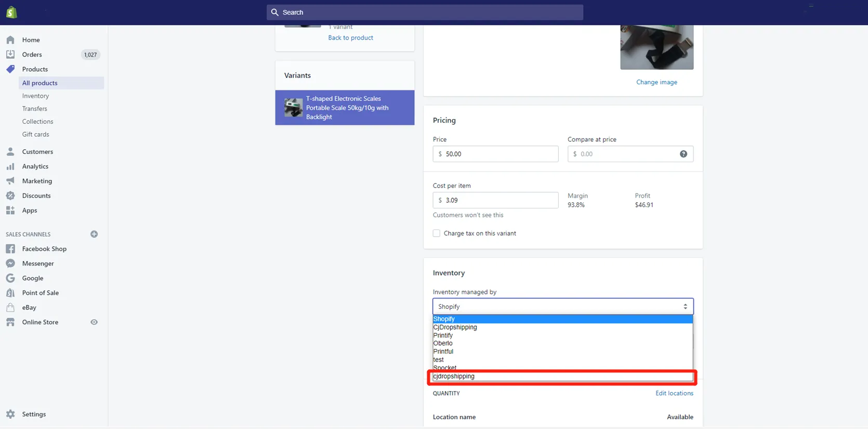Open the Orders section icon
This screenshot has width=868, height=429.
point(10,55)
